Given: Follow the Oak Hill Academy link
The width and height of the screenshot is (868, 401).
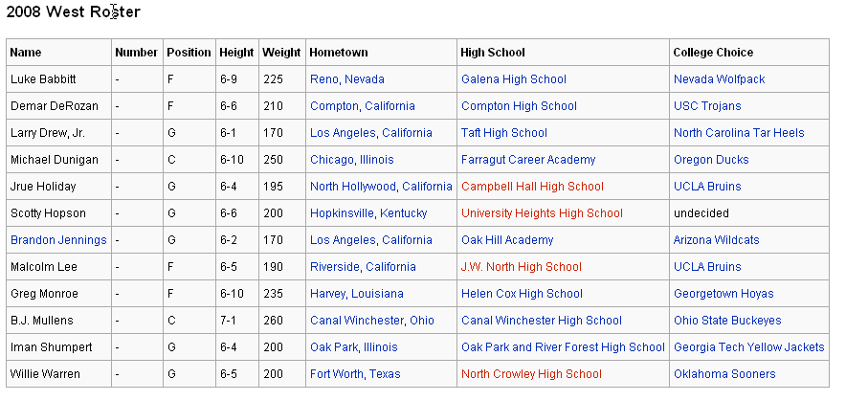Looking at the screenshot, I should tap(507, 240).
